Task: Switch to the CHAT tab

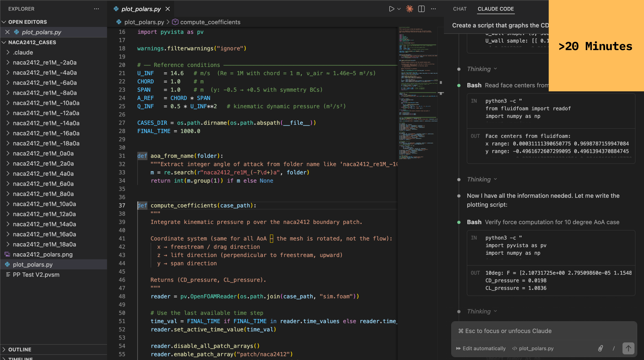Action: (459, 9)
